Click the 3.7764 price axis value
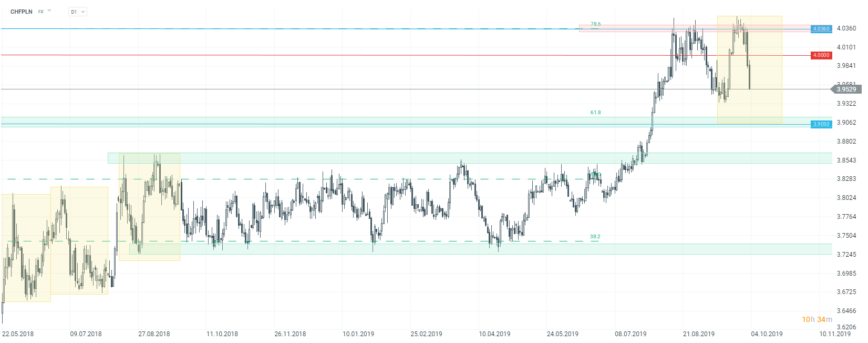 click(x=846, y=217)
